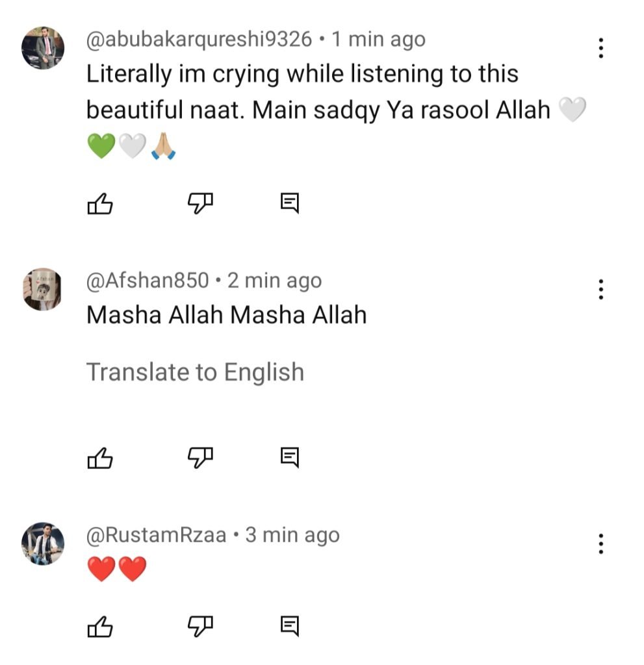Reply to @abubakarqureshi9326's naat comment

coord(290,205)
